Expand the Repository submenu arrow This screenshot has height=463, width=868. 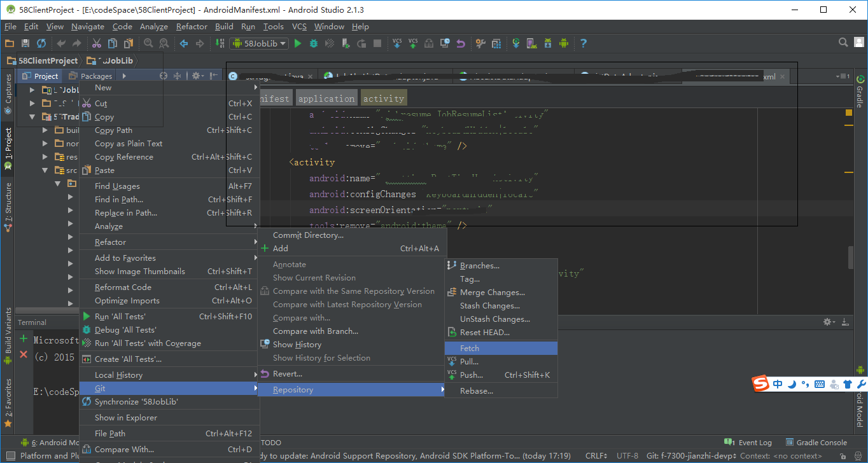[x=444, y=389]
